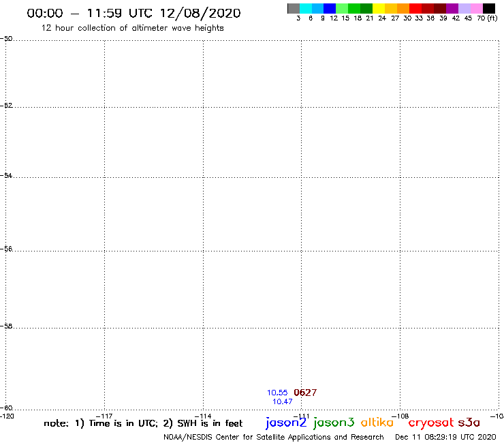
Task: Select the yellow legend swatch
Action: click(x=379, y=8)
